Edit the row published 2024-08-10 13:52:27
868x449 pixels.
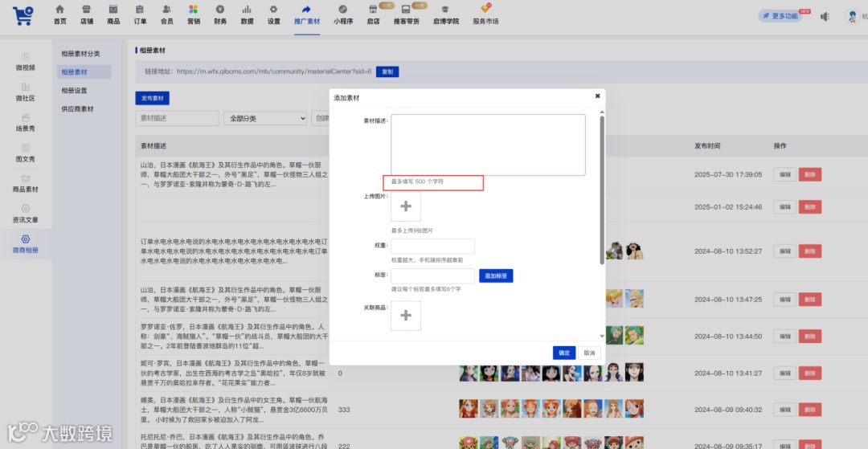click(x=784, y=251)
